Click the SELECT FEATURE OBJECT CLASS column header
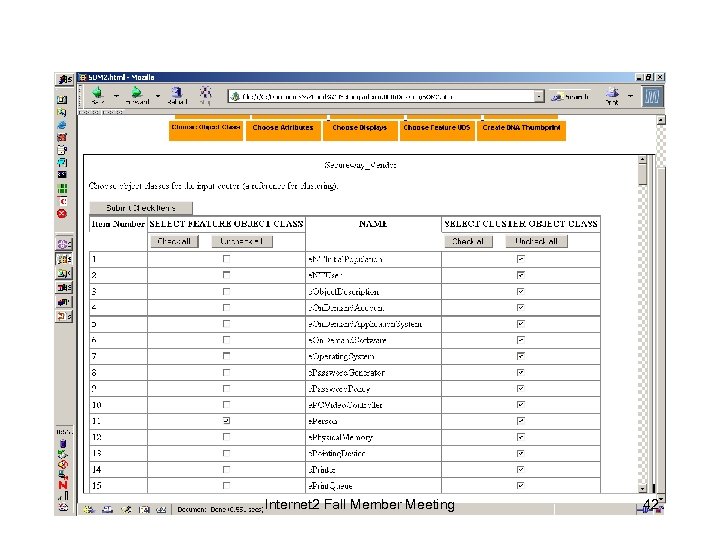The height and width of the screenshot is (540, 720). (x=226, y=224)
